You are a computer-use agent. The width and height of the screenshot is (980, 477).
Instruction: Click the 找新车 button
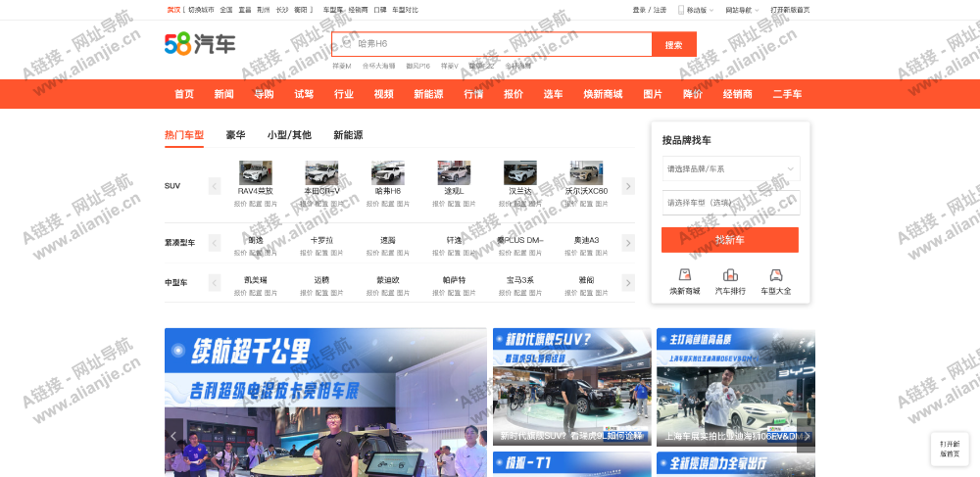(x=730, y=240)
